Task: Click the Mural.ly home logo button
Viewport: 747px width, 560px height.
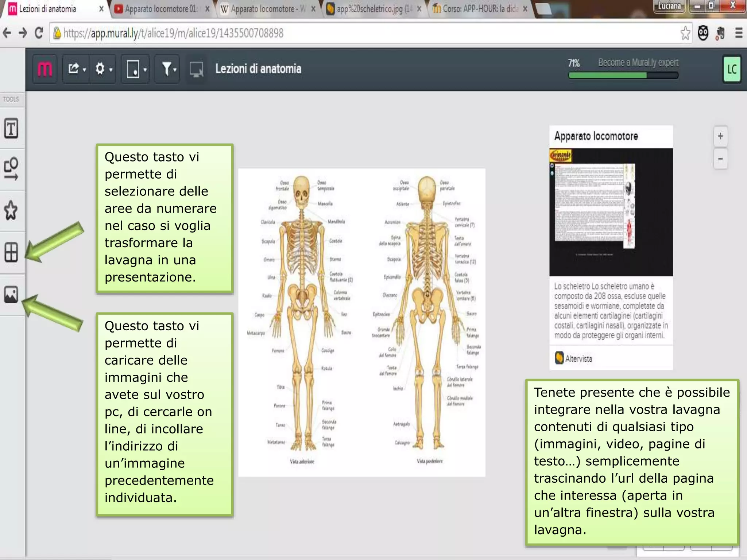Action: coord(45,69)
